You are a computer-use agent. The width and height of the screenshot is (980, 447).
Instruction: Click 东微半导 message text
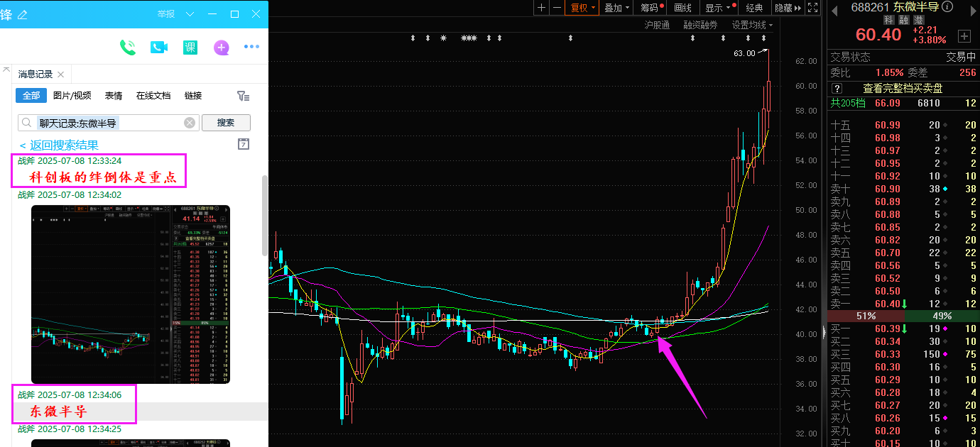point(59,412)
